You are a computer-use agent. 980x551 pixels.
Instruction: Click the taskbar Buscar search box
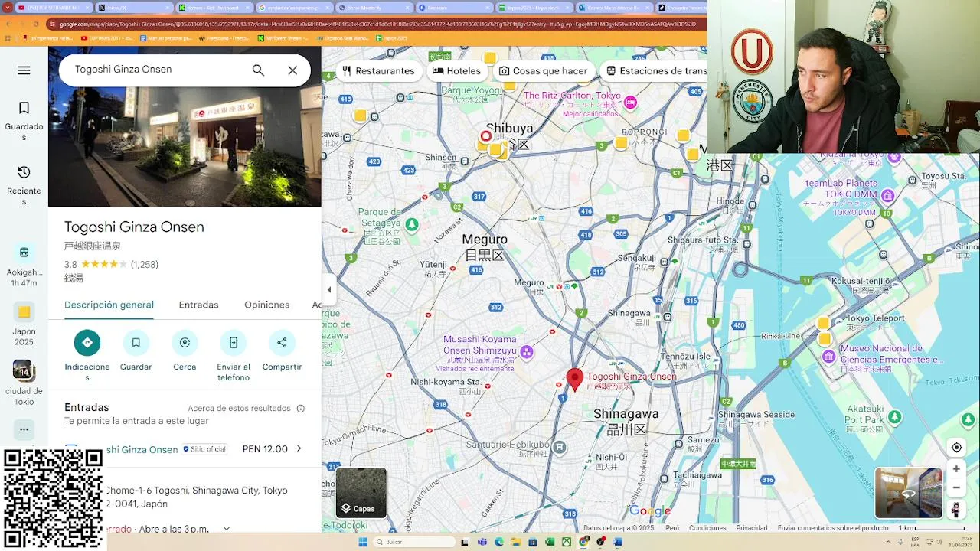pyautogui.click(x=413, y=542)
